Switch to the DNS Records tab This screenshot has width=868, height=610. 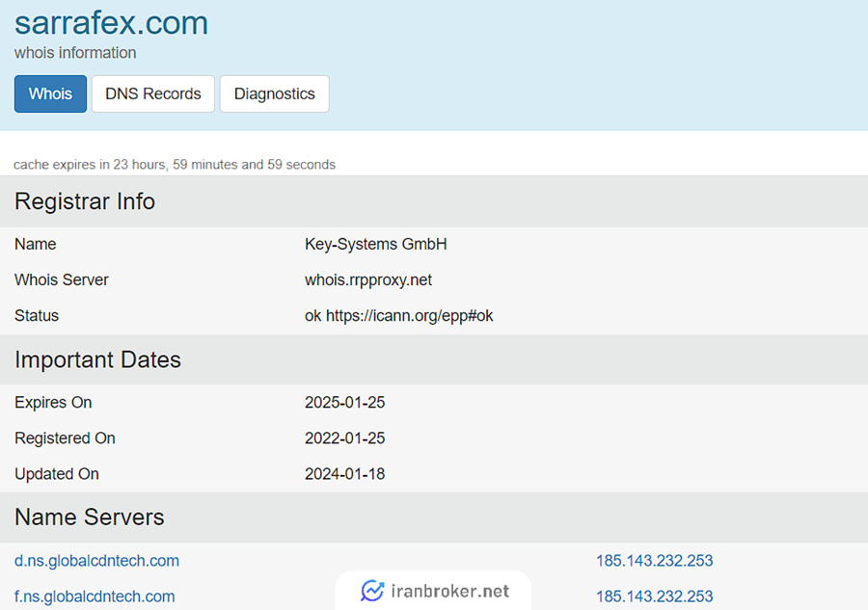152,94
